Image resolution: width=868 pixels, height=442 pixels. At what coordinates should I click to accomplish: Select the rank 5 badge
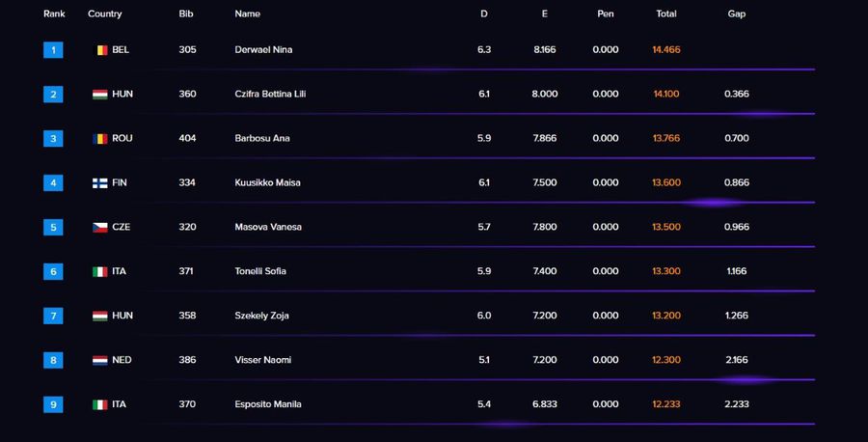tap(53, 227)
